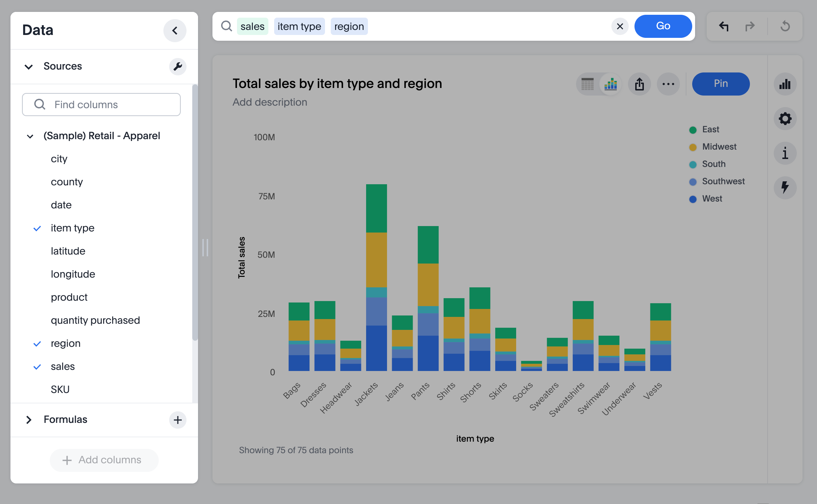This screenshot has height=504, width=817.
Task: Select the chart view icon
Action: pyautogui.click(x=610, y=84)
